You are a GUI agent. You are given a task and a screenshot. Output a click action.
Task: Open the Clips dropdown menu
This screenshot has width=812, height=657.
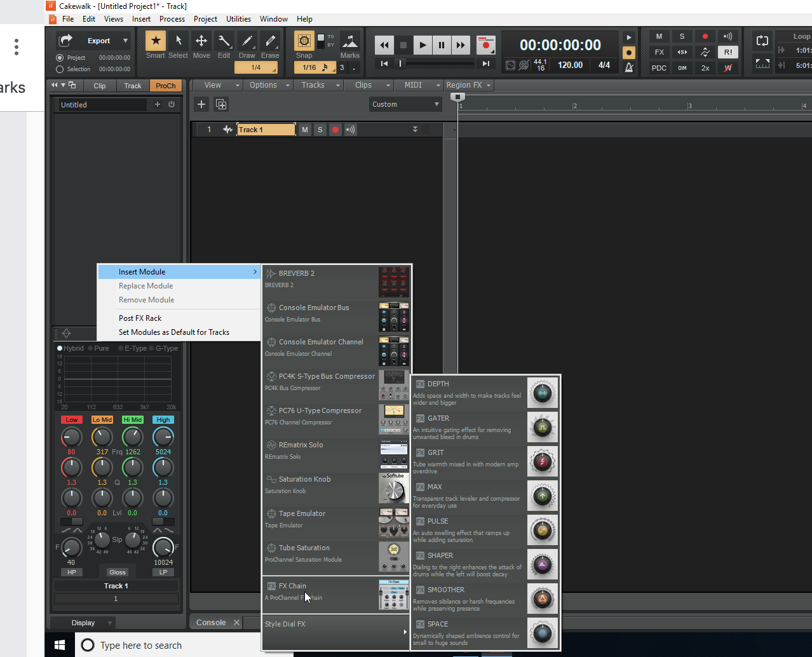click(x=370, y=85)
